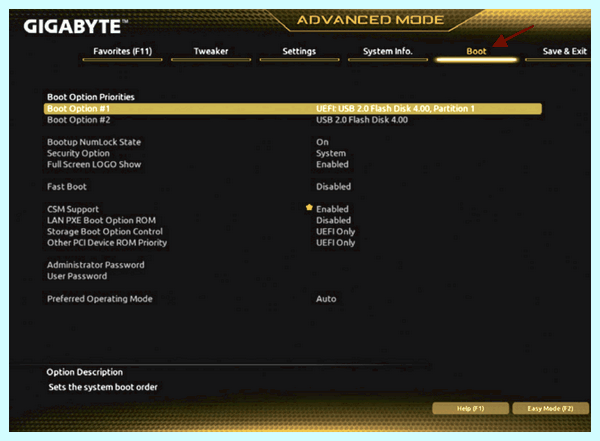Open the Save & Exit tab

(x=564, y=51)
